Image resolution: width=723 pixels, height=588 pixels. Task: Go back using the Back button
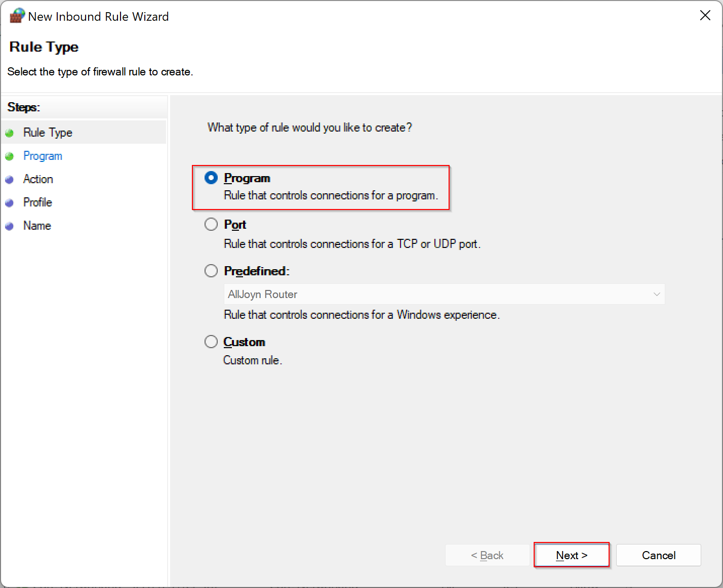(x=487, y=555)
